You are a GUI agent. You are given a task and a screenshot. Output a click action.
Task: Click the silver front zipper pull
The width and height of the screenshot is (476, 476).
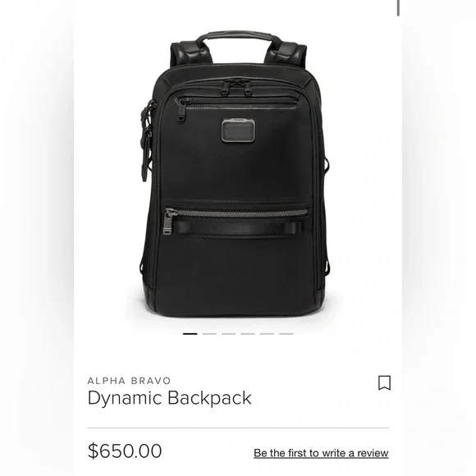point(169,221)
